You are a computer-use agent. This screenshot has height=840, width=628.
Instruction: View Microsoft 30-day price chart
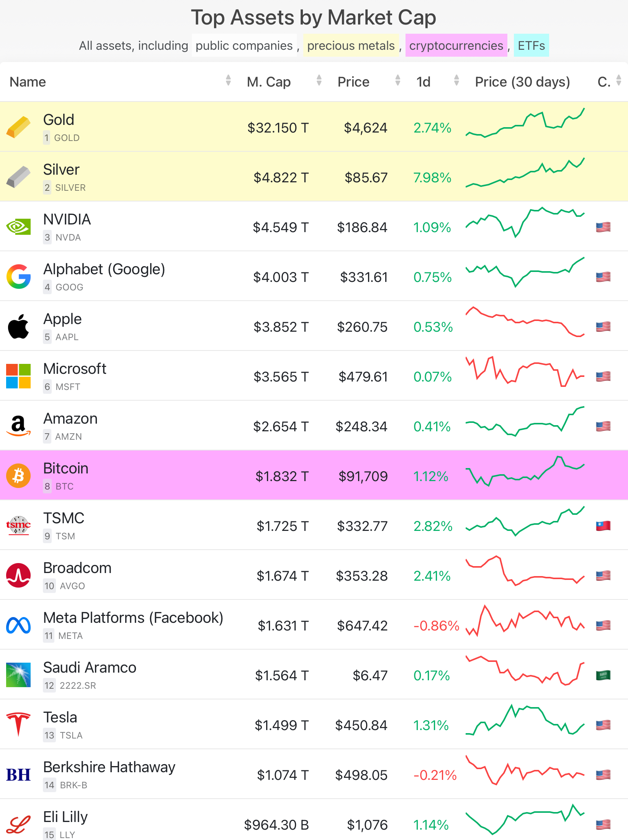[x=525, y=372]
